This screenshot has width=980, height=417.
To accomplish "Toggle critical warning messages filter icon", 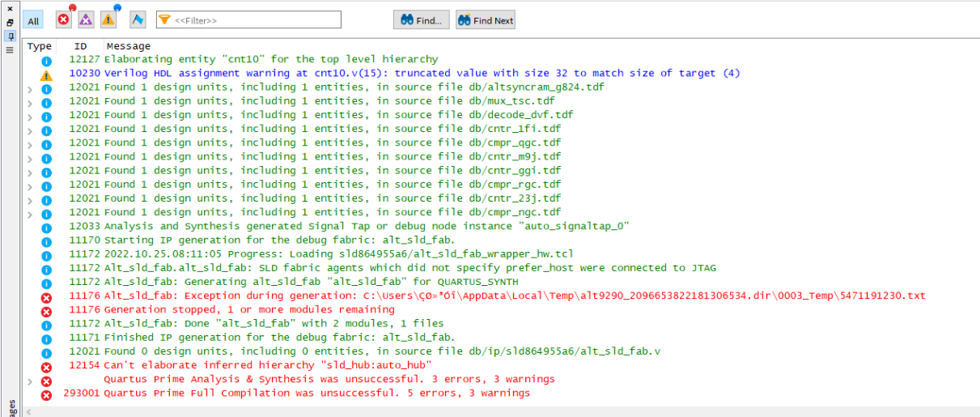I will (86, 19).
